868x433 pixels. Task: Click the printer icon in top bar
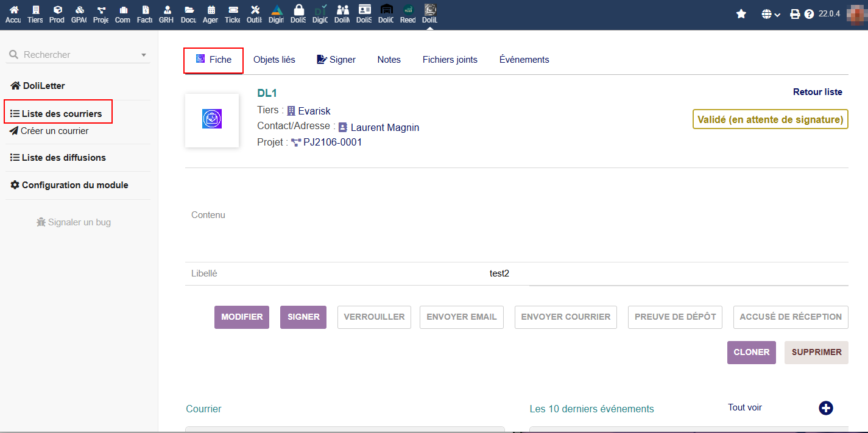click(x=795, y=14)
